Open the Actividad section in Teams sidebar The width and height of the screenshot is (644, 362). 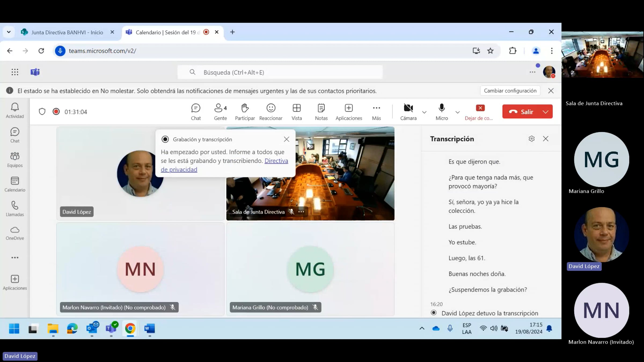(15, 110)
